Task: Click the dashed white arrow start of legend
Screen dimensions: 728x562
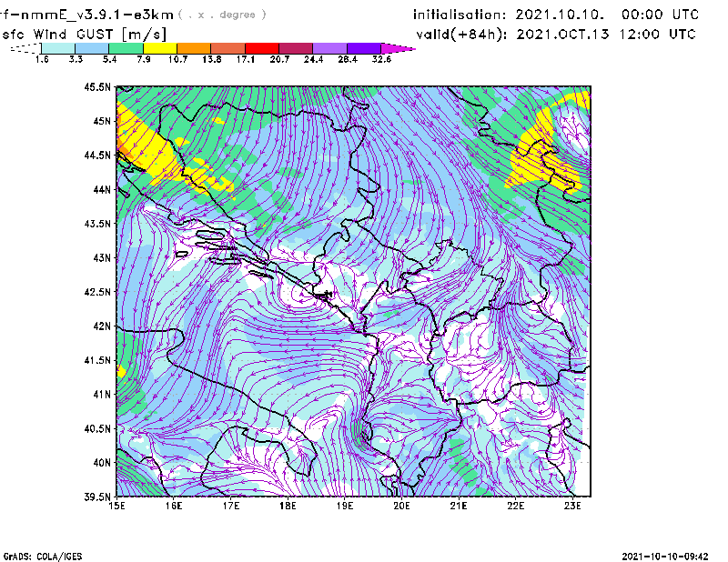Action: tap(25, 48)
